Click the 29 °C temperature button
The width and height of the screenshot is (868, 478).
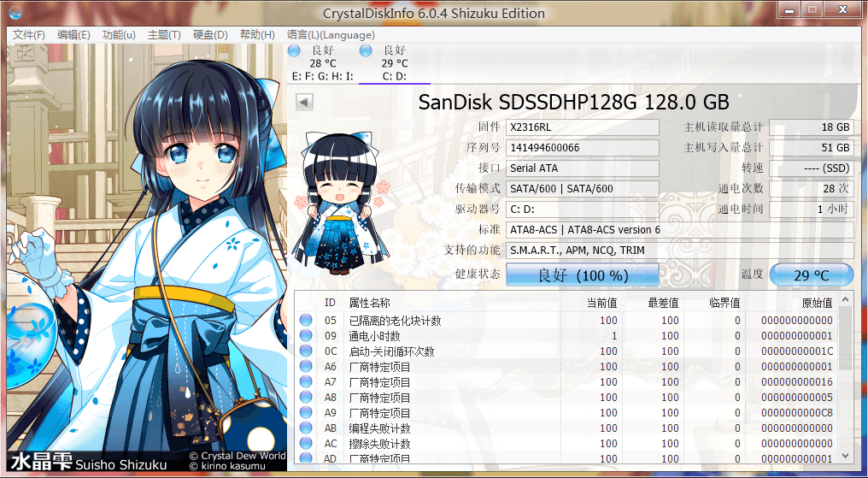click(x=811, y=275)
